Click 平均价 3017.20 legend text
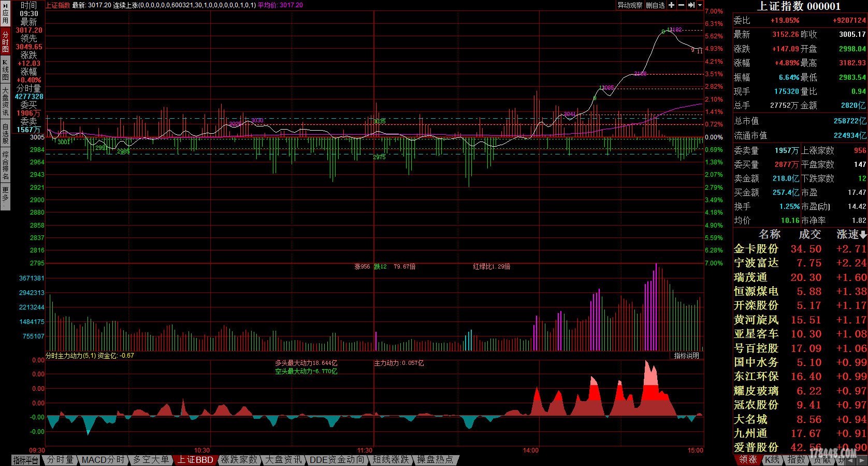The image size is (868, 466). click(280, 5)
